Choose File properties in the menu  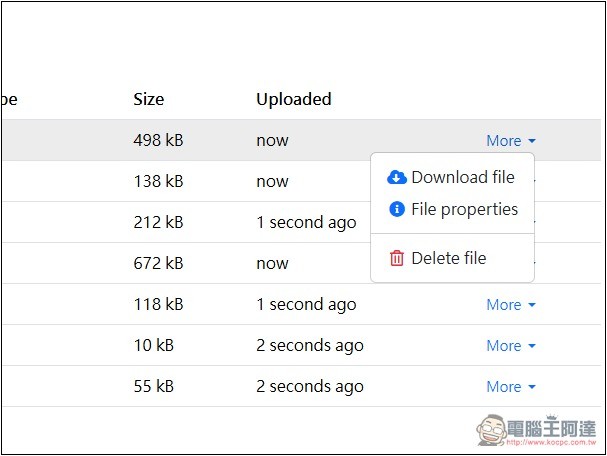tap(453, 209)
